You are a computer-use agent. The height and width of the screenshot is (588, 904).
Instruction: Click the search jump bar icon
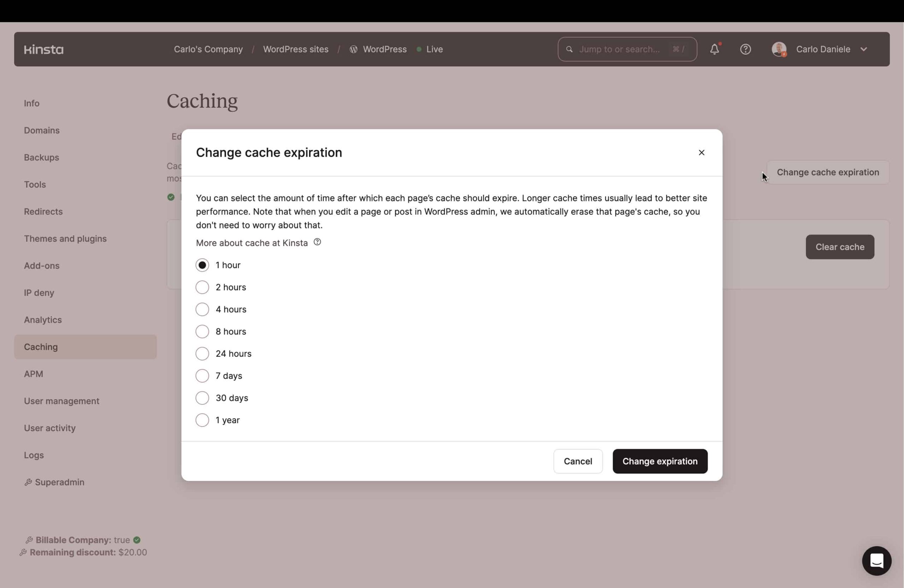click(569, 49)
